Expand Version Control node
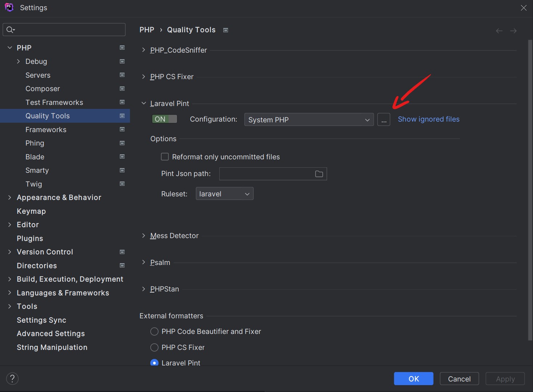Viewport: 533px width, 392px height. 10,252
